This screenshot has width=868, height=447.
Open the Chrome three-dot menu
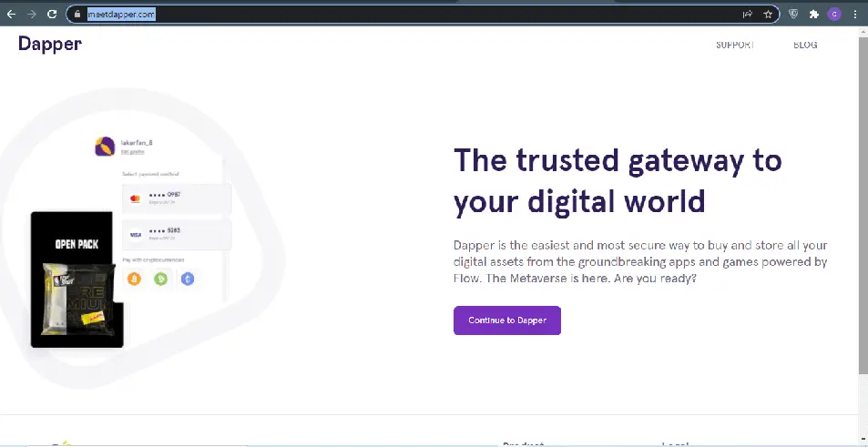pyautogui.click(x=855, y=14)
